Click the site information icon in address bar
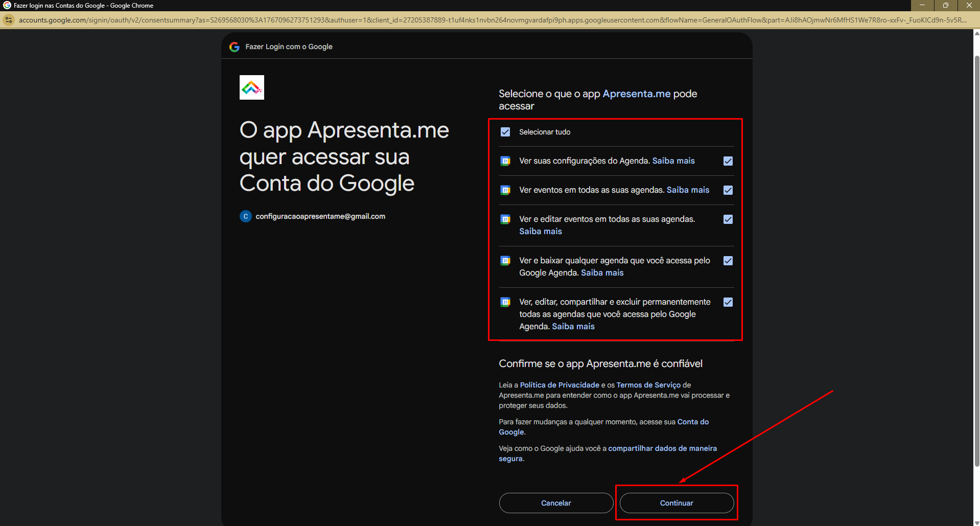The image size is (980, 526). (9, 20)
